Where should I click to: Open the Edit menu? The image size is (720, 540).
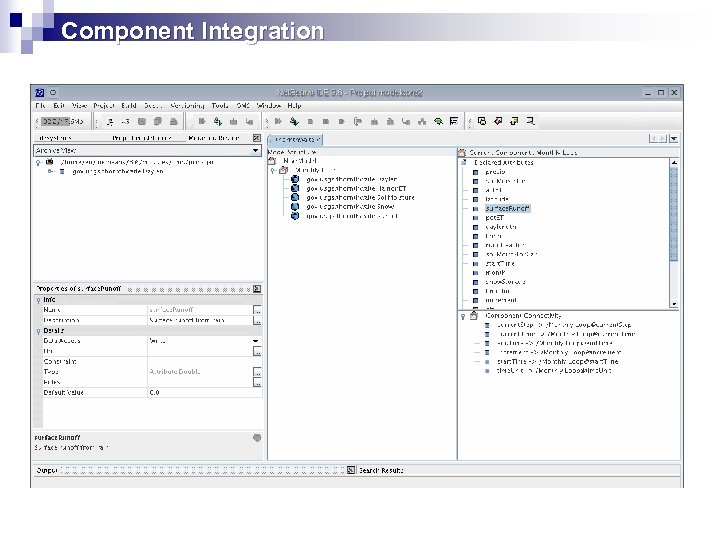(59, 106)
